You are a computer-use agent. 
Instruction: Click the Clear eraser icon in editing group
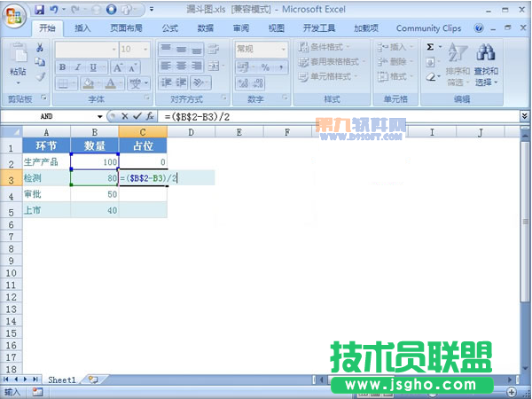click(x=431, y=77)
